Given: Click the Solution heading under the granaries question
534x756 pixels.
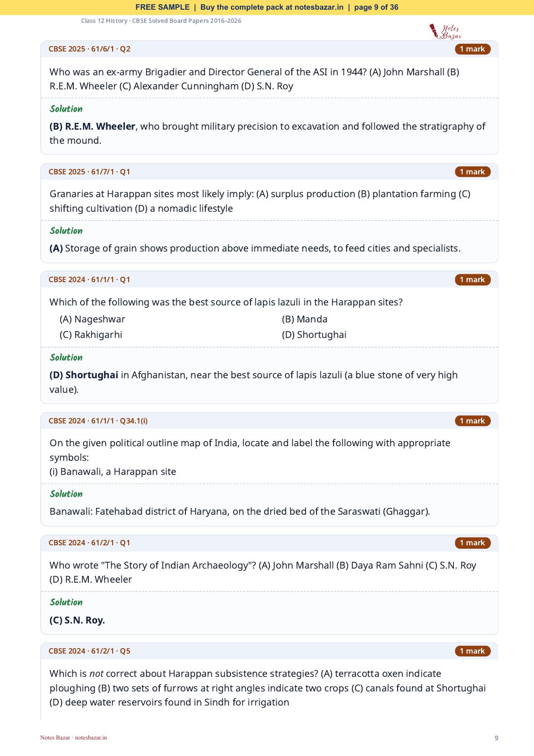Looking at the screenshot, I should (x=66, y=231).
